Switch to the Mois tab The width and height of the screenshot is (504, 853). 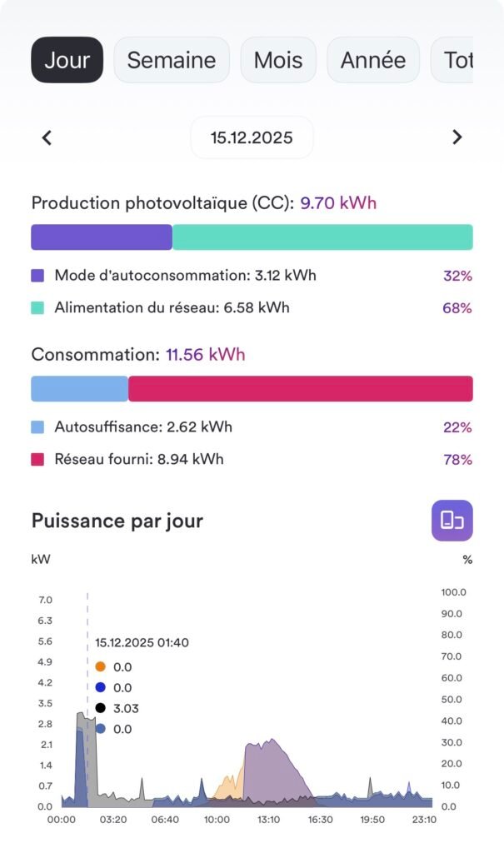coord(278,60)
